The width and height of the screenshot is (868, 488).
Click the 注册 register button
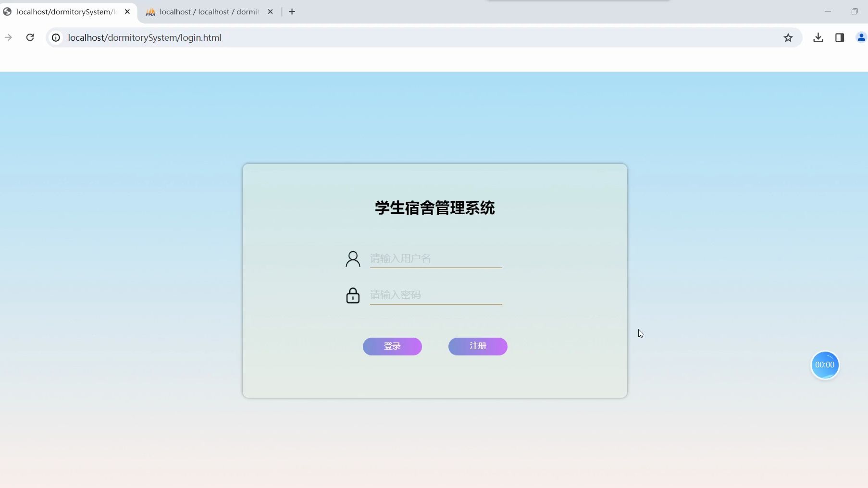(478, 346)
